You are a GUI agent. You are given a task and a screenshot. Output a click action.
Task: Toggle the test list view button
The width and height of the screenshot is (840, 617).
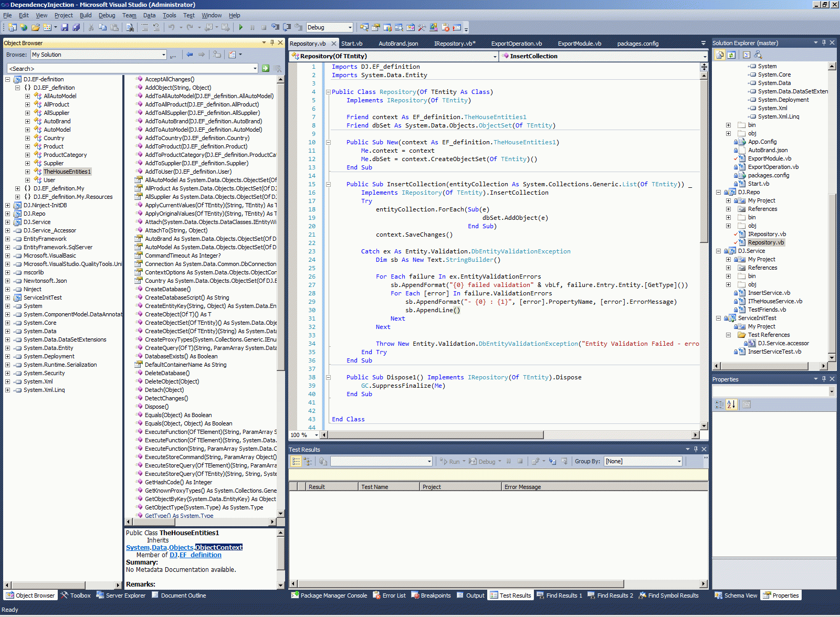pyautogui.click(x=296, y=461)
